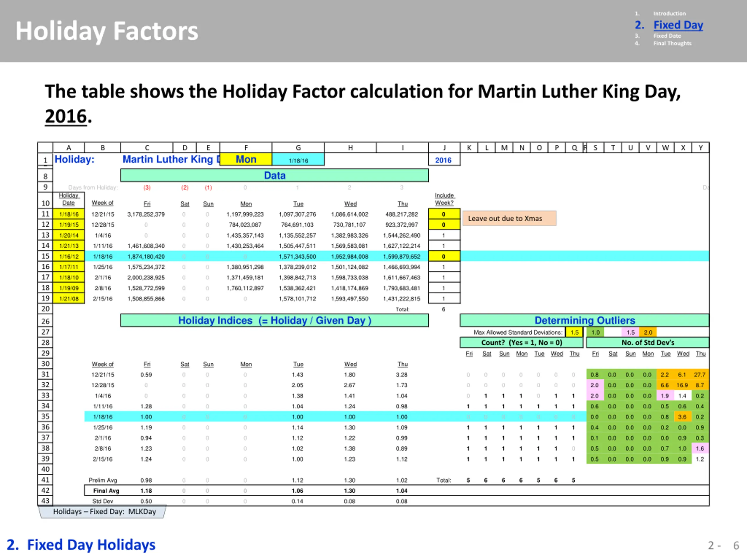Open the Final Thoughts section
The image size is (747, 560).
click(672, 43)
